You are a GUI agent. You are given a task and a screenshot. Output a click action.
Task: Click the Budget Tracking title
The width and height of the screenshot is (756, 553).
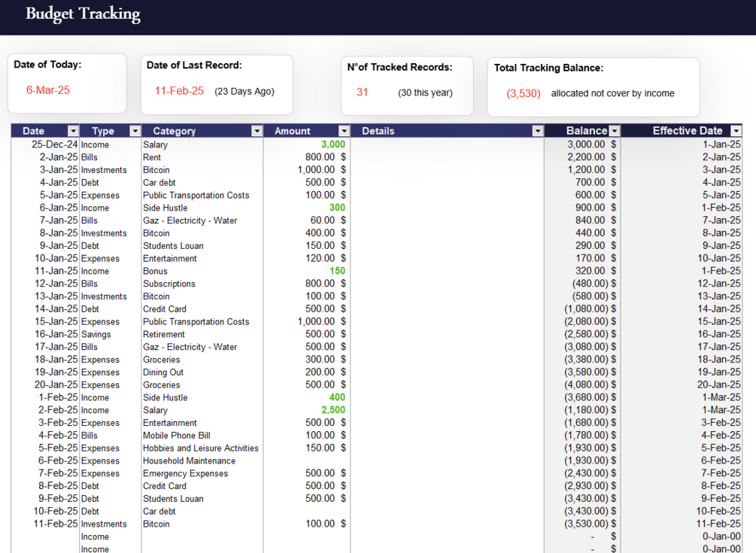pos(83,14)
